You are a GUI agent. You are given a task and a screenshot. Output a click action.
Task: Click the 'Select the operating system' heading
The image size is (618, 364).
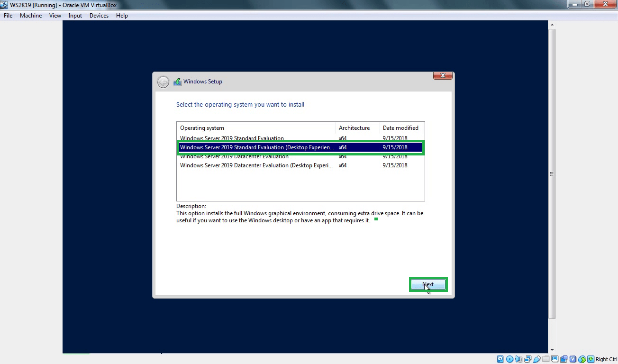pos(240,105)
